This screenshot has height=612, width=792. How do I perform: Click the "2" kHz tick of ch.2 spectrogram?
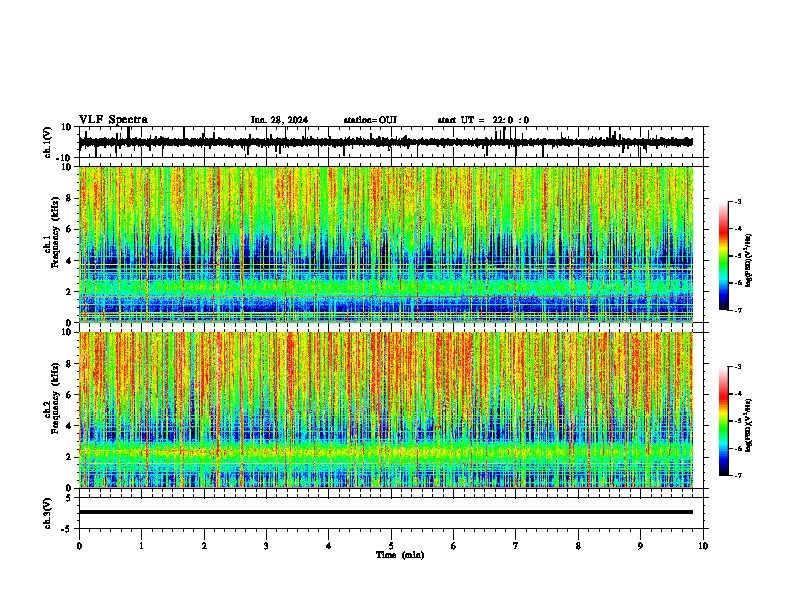[69, 457]
